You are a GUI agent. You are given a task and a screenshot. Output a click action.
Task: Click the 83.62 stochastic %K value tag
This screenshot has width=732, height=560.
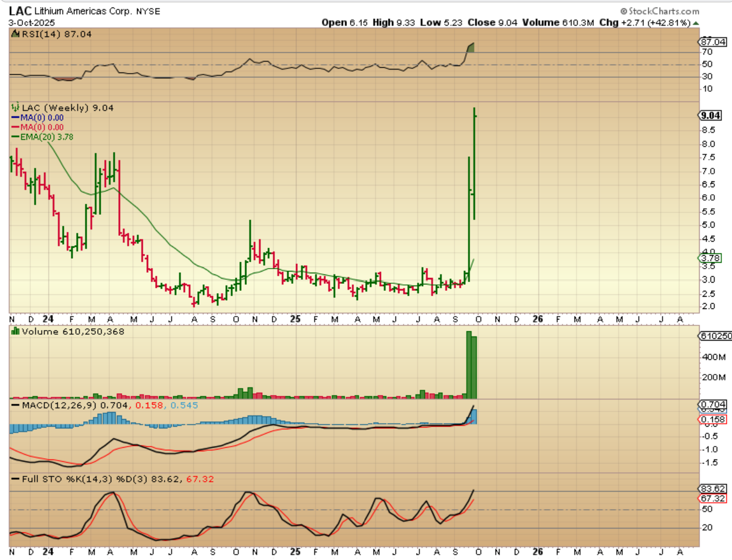tap(713, 489)
